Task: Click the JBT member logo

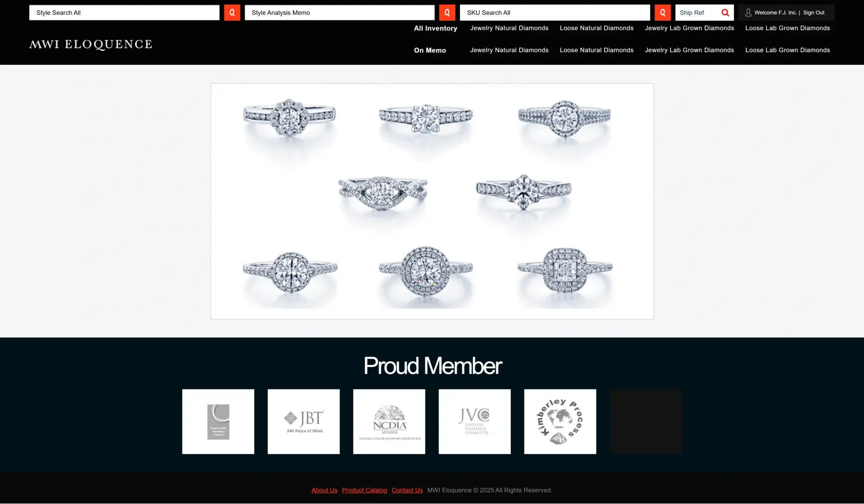Action: pyautogui.click(x=303, y=421)
